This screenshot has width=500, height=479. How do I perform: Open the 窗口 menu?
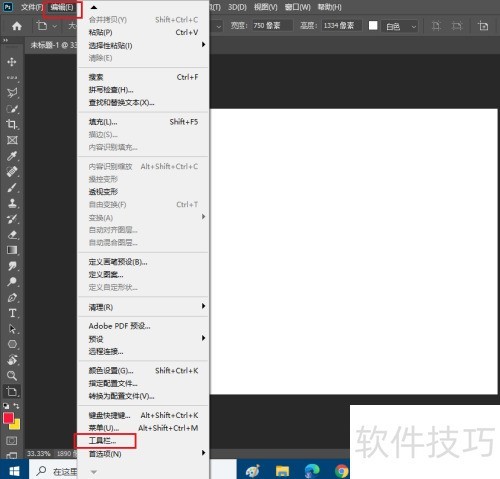pyautogui.click(x=297, y=7)
